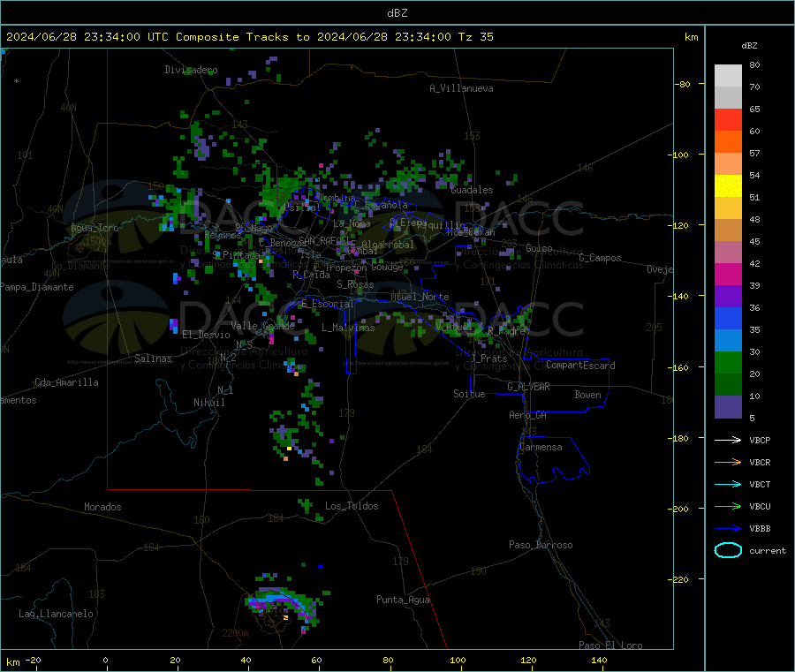Click the Paso_Barroso map label
The width and height of the screenshot is (795, 672).
[541, 545]
